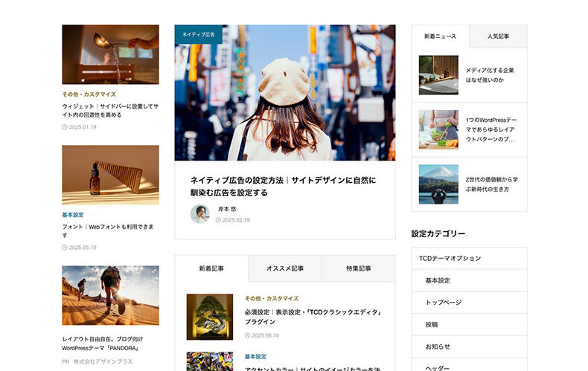Click the author name 岸本 悠
588x371 pixels.
[x=227, y=209]
